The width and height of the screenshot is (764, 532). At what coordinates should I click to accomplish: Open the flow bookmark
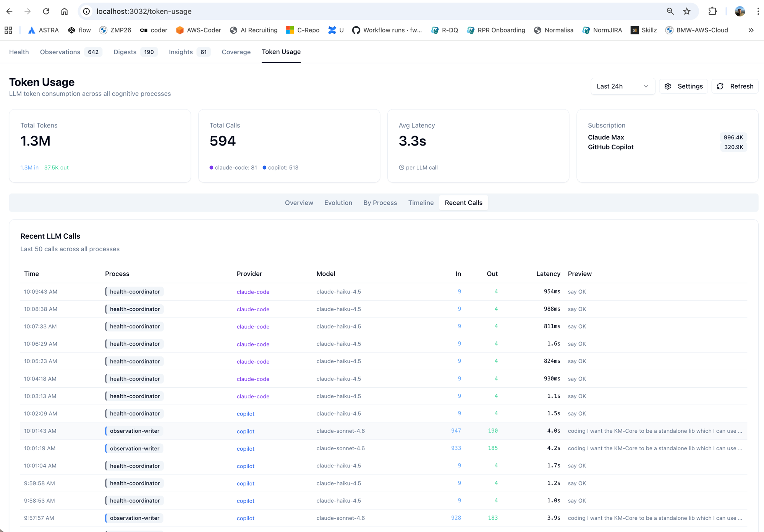[x=79, y=30]
